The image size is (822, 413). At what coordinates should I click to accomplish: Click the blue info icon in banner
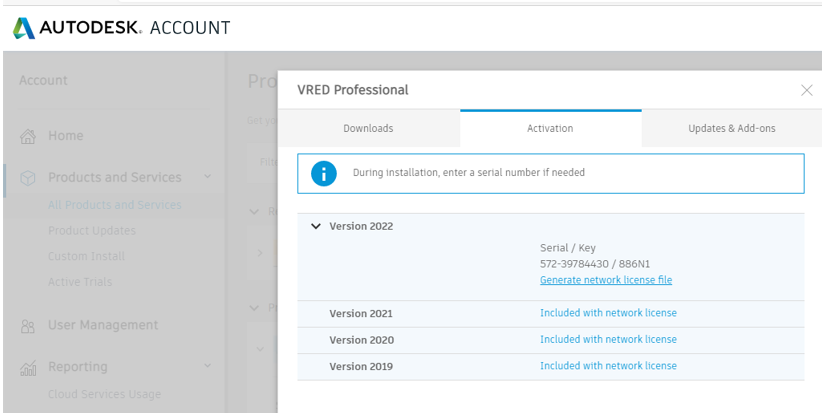pyautogui.click(x=323, y=173)
